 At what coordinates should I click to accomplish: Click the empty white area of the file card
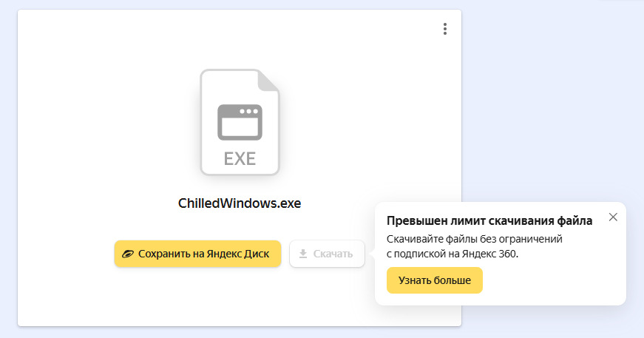pyautogui.click(x=103, y=124)
